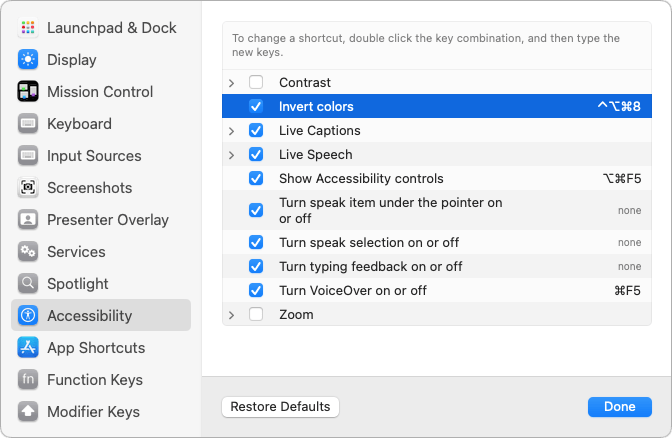Click the Done button

620,407
